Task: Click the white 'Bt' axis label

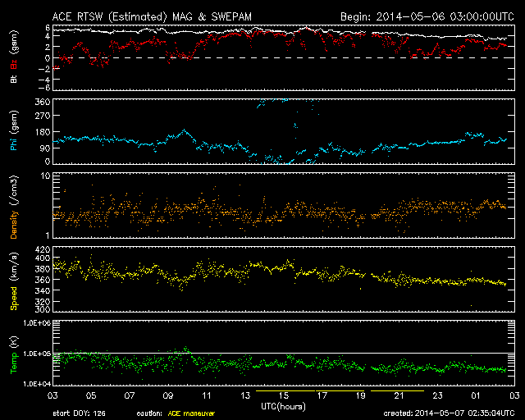Action: point(14,80)
